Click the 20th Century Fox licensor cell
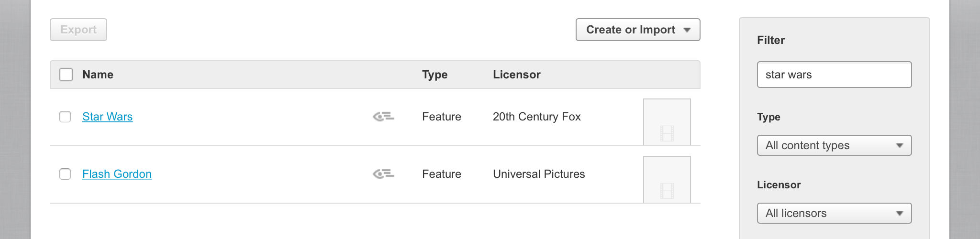This screenshot has height=239, width=980. coord(536,117)
